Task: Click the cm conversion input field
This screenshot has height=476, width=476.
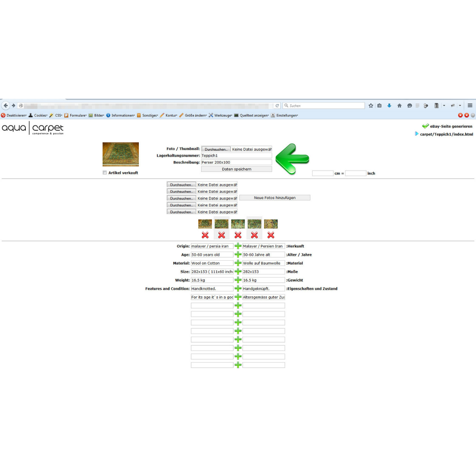Action: (322, 173)
